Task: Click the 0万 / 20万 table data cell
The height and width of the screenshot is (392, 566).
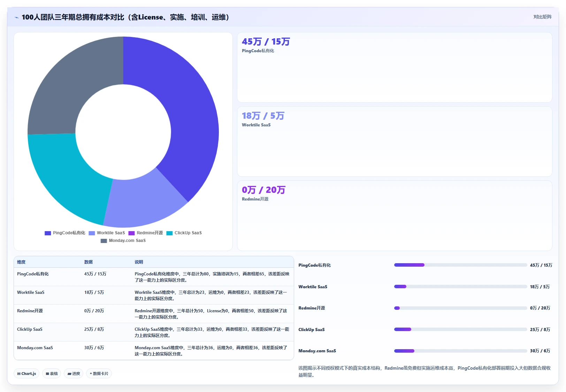Action: [x=94, y=311]
